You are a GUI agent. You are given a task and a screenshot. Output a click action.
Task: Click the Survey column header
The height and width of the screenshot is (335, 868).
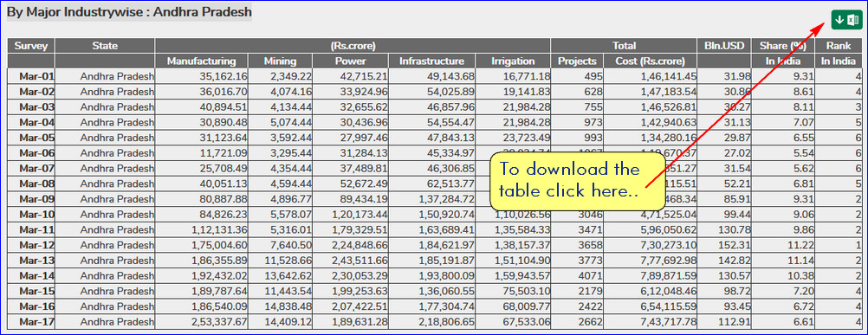pyautogui.click(x=31, y=46)
